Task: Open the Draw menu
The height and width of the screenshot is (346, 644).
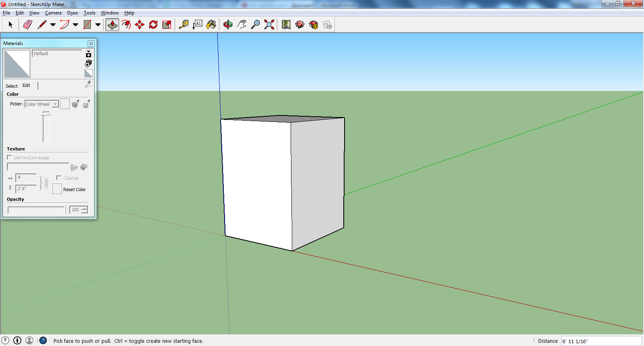Action: pyautogui.click(x=72, y=13)
